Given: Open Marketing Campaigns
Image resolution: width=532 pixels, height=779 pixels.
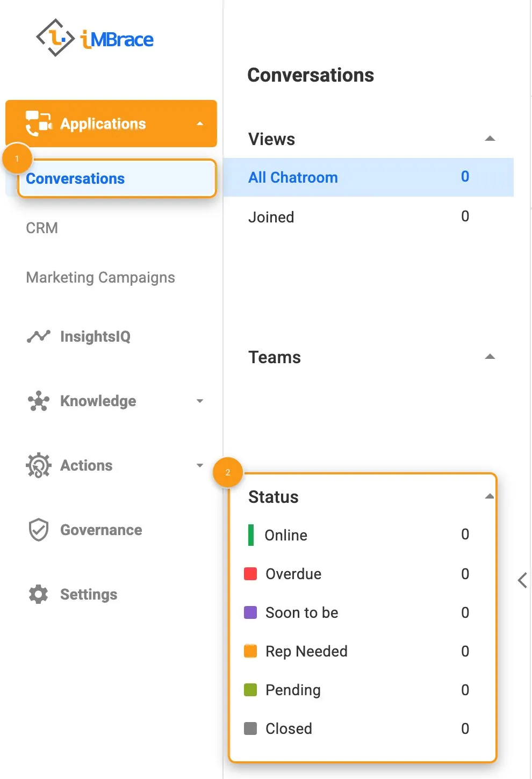Looking at the screenshot, I should point(100,277).
